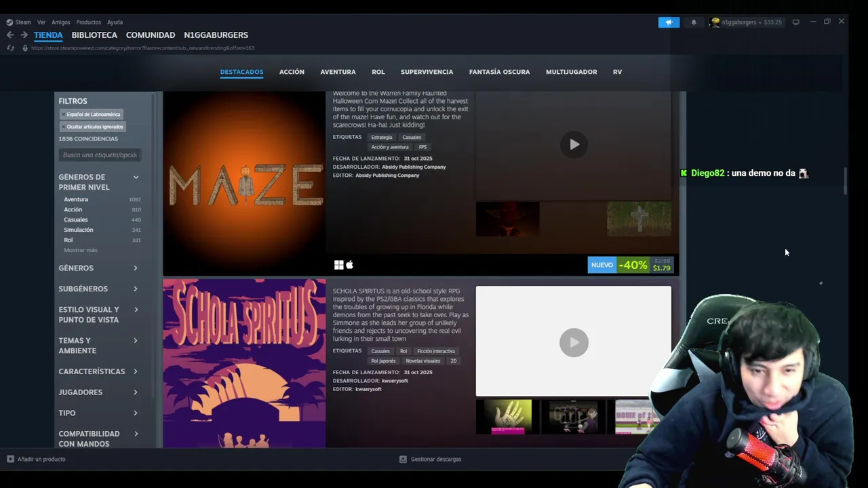The height and width of the screenshot is (488, 868).
Task: Open the MAIZE capsule image
Action: pyautogui.click(x=244, y=183)
